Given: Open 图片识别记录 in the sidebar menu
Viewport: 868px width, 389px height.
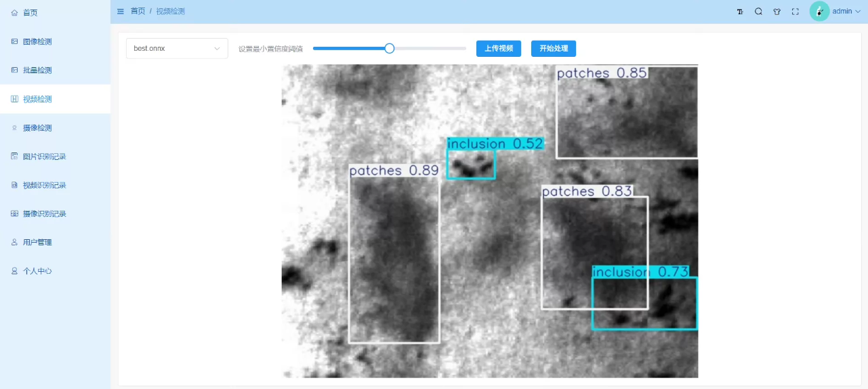Looking at the screenshot, I should coord(55,157).
